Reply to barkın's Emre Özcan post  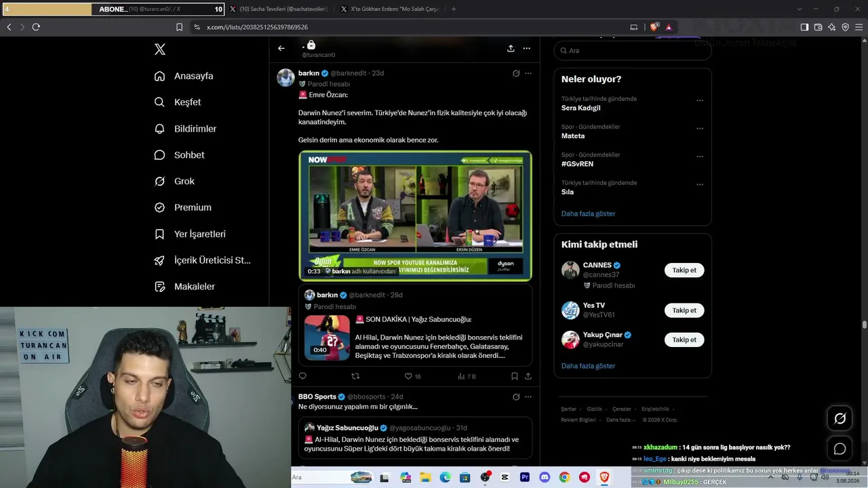pyautogui.click(x=302, y=376)
